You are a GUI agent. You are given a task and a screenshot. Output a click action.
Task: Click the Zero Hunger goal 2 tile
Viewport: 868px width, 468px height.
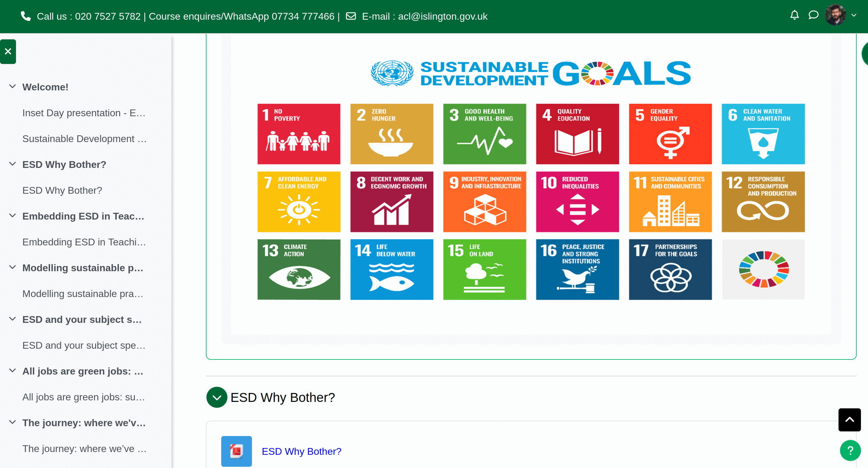pyautogui.click(x=391, y=134)
